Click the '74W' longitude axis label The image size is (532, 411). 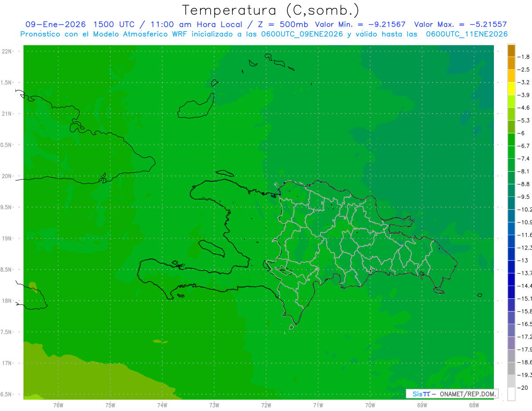(x=162, y=405)
